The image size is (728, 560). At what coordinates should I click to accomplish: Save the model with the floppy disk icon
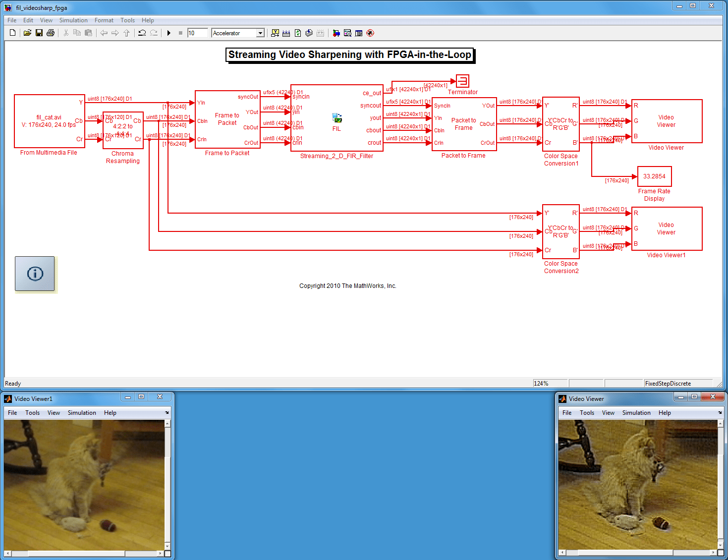click(x=39, y=33)
